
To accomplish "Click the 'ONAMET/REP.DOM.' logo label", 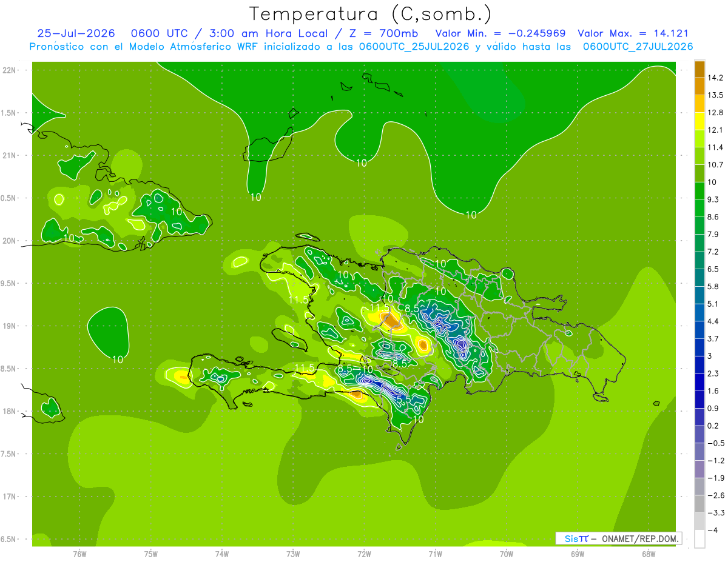I will [641, 538].
